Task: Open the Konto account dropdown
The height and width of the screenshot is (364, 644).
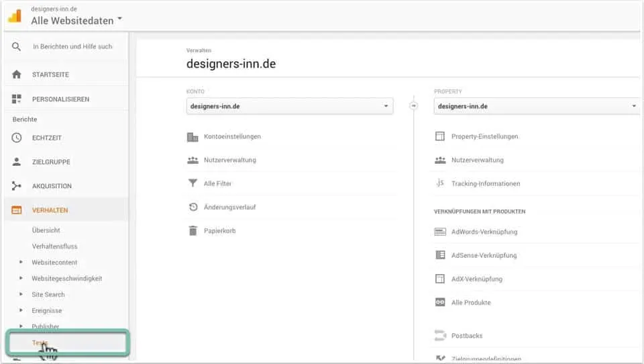Action: pos(290,106)
